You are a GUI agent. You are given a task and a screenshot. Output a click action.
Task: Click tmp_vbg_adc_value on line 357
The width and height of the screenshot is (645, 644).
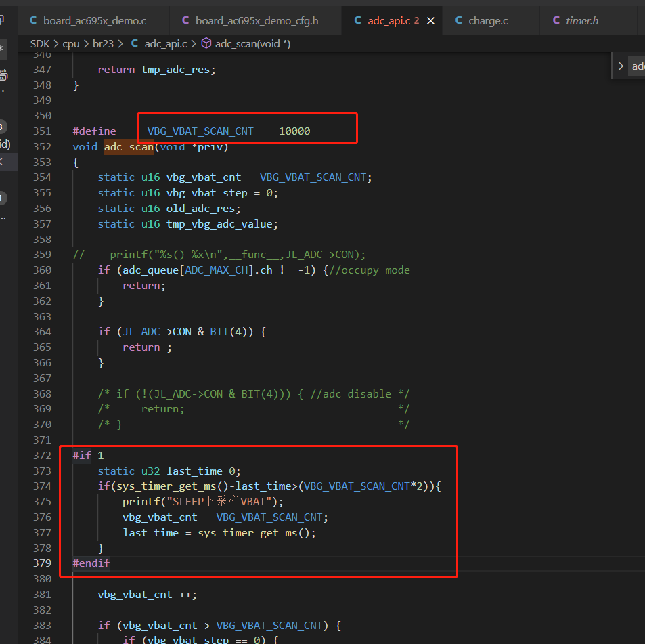point(219,224)
